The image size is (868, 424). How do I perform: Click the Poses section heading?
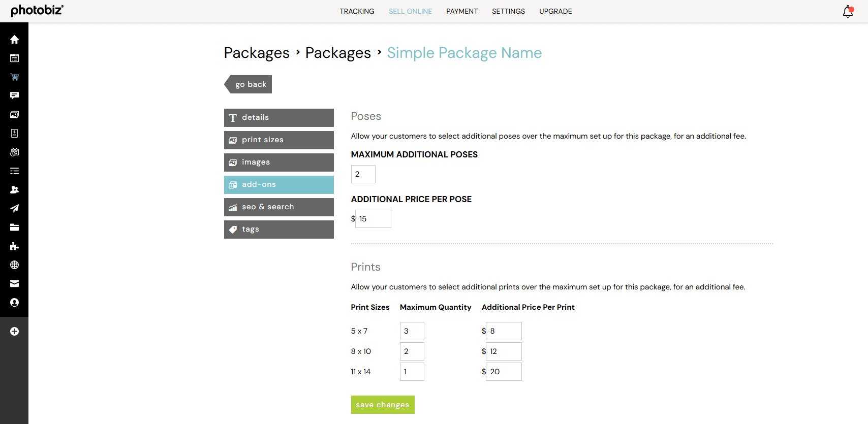[x=366, y=116]
